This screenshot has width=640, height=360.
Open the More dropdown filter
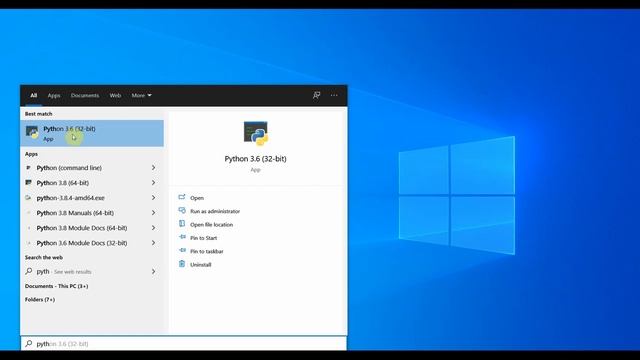tap(141, 95)
